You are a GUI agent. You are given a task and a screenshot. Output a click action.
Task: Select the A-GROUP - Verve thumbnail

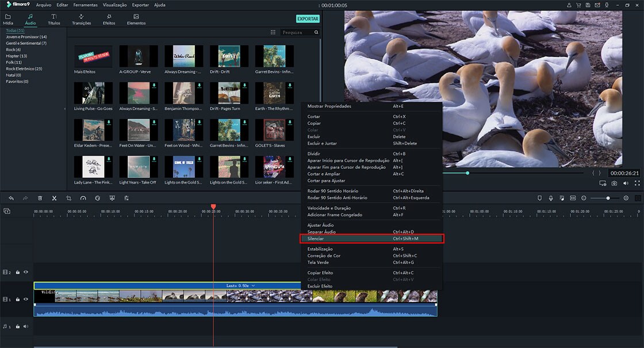click(139, 57)
